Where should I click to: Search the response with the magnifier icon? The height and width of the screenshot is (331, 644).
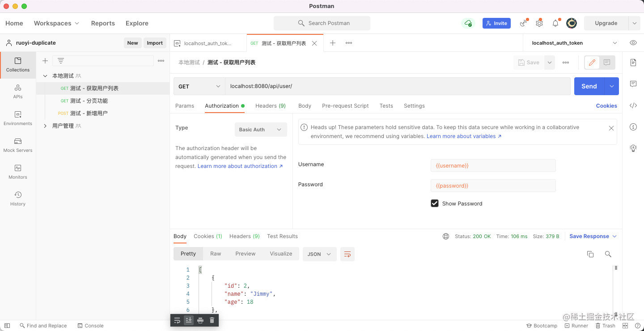coord(608,254)
